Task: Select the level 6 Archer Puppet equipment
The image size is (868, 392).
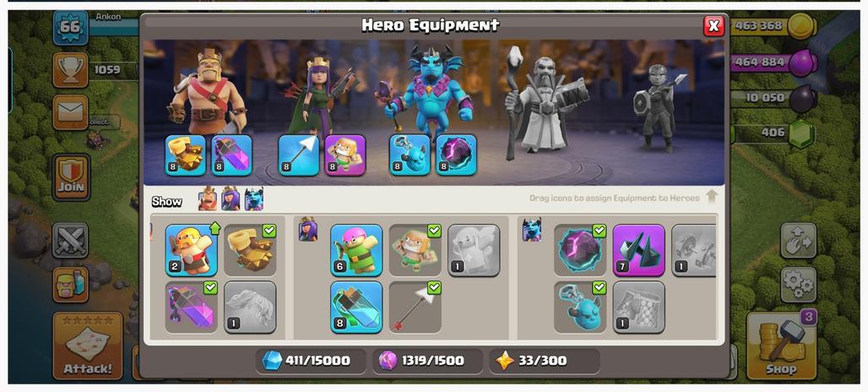Action: (356, 250)
